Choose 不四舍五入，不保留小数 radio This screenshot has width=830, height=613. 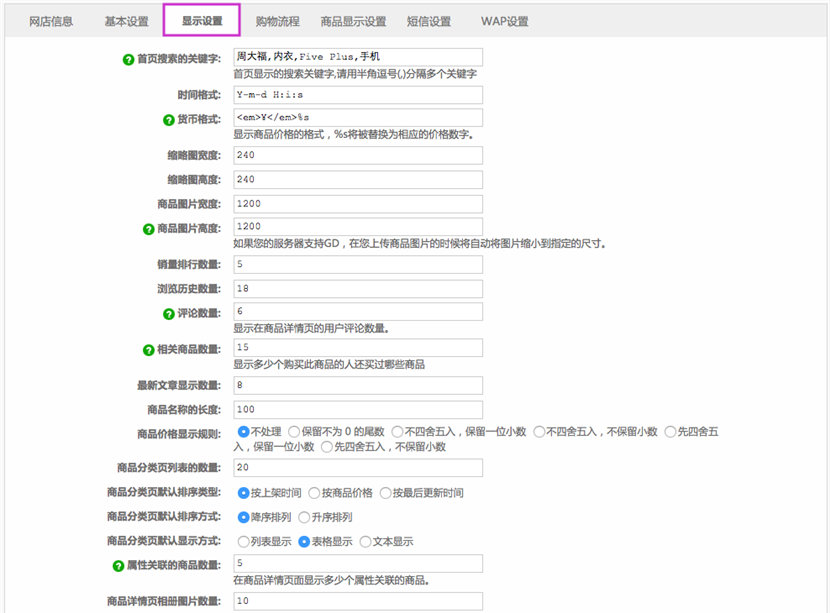click(539, 432)
